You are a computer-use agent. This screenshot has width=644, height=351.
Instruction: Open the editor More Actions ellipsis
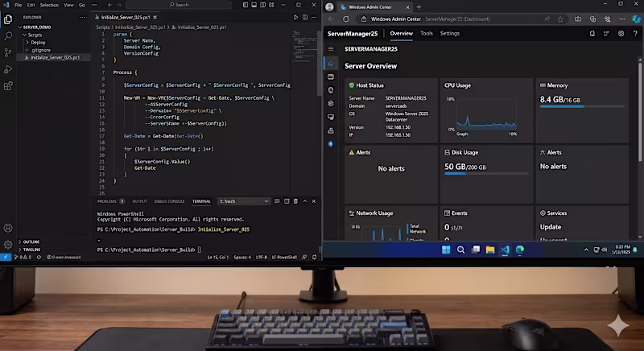click(314, 17)
